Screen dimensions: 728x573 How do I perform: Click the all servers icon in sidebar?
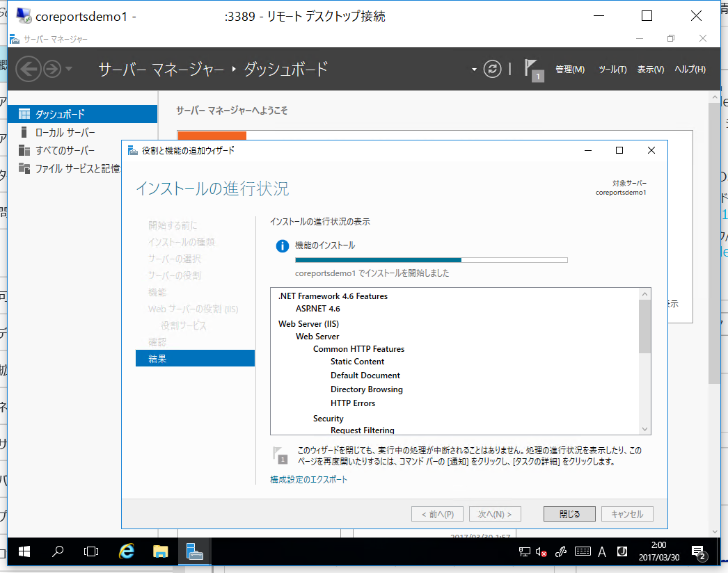[x=24, y=151]
